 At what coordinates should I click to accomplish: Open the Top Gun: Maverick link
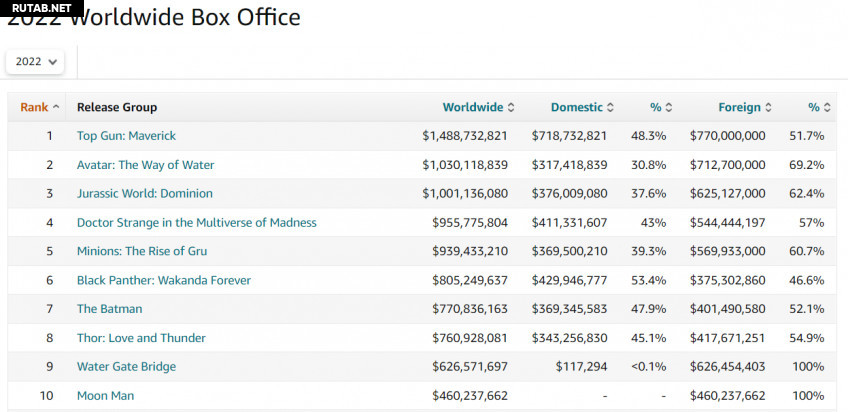click(x=126, y=136)
